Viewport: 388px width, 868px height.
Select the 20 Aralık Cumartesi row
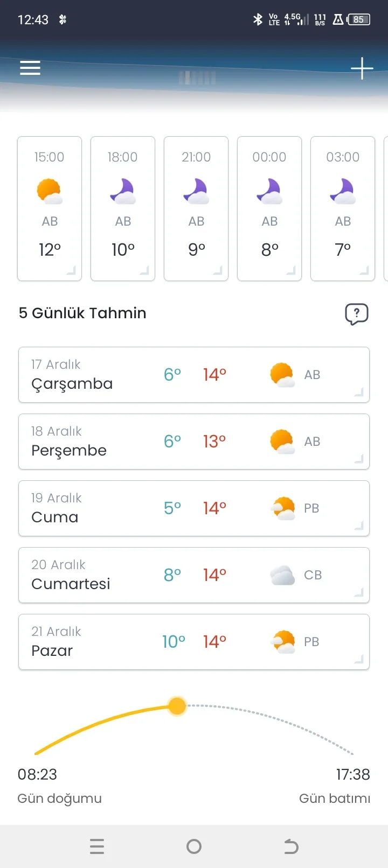[194, 575]
